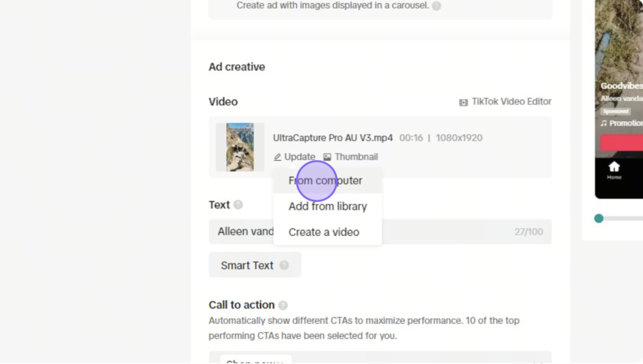This screenshot has width=643, height=364.
Task: Select Add from library option
Action: [327, 206]
